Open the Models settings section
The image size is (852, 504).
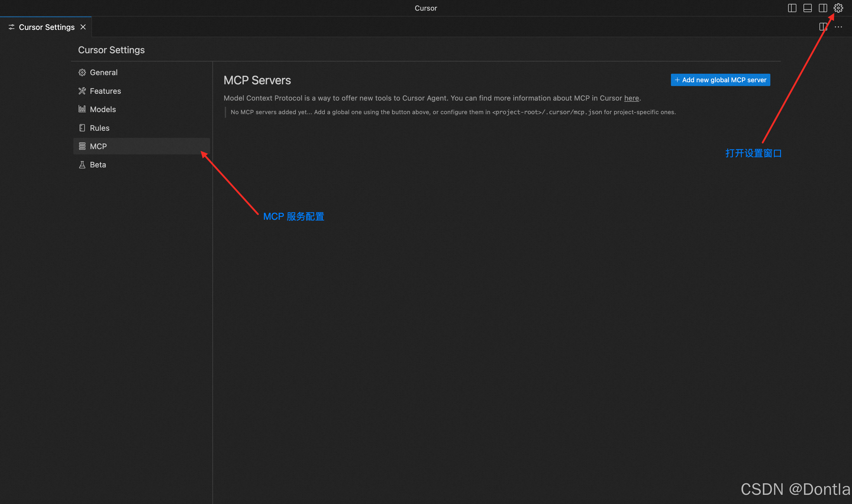click(x=103, y=109)
